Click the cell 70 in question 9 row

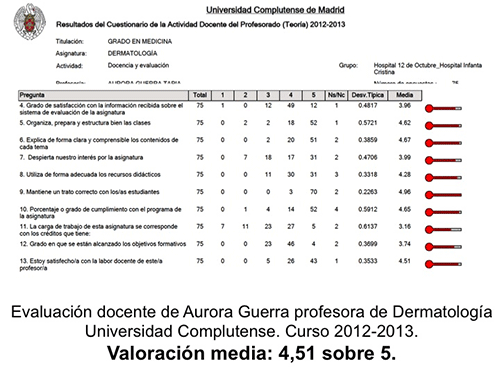(313, 192)
